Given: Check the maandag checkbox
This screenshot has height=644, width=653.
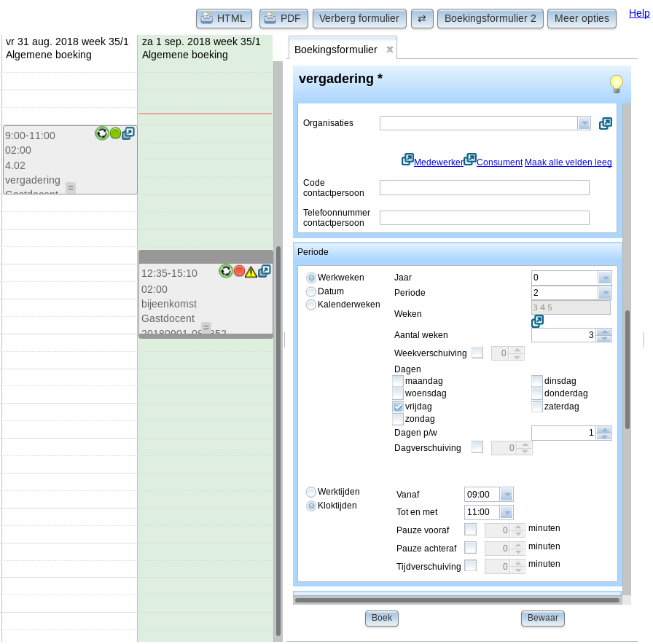Looking at the screenshot, I should 398,381.
